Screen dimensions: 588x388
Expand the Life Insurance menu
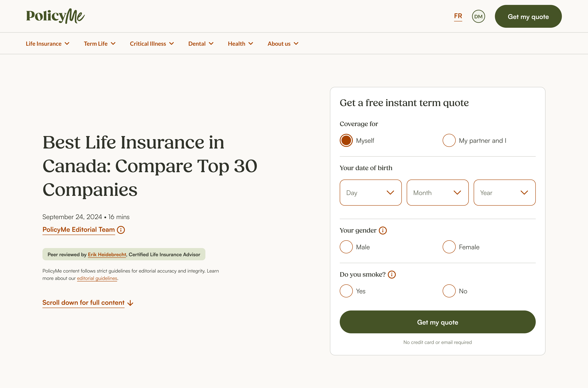pos(48,44)
